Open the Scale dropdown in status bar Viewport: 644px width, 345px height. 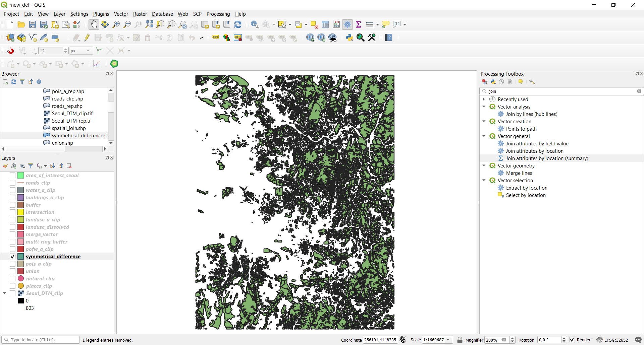point(448,340)
